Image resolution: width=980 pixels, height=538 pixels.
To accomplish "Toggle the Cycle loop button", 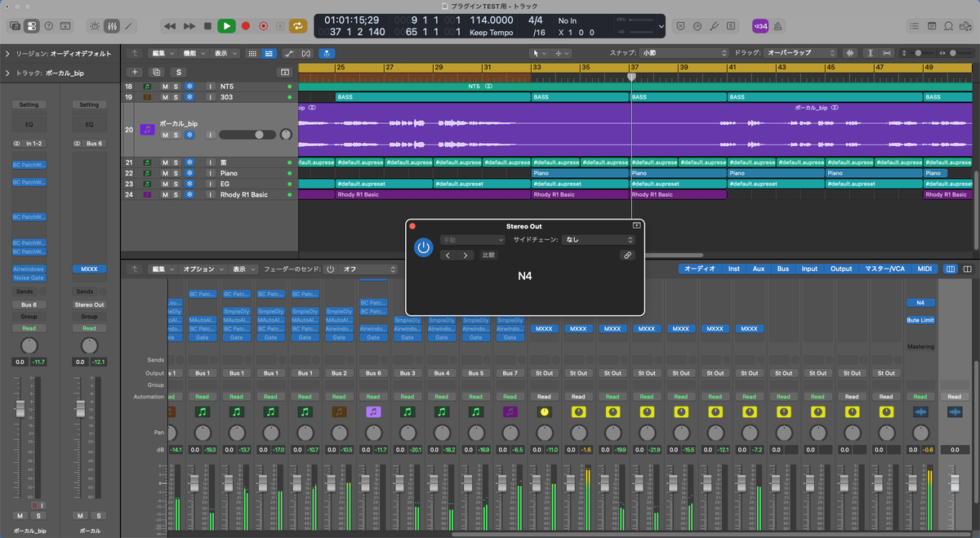I will click(x=299, y=26).
